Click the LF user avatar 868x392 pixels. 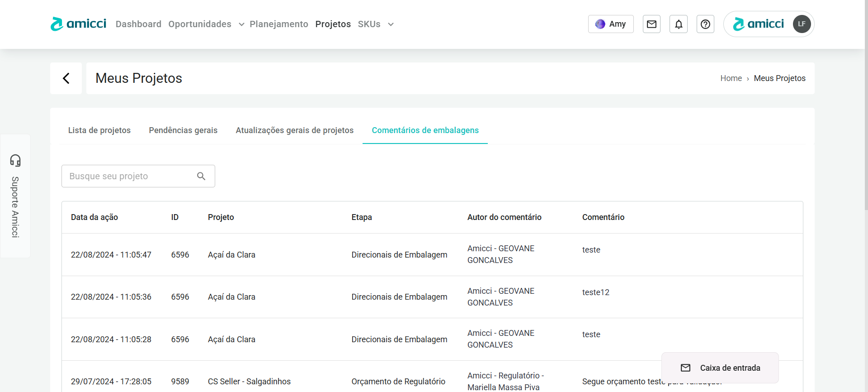(x=802, y=24)
